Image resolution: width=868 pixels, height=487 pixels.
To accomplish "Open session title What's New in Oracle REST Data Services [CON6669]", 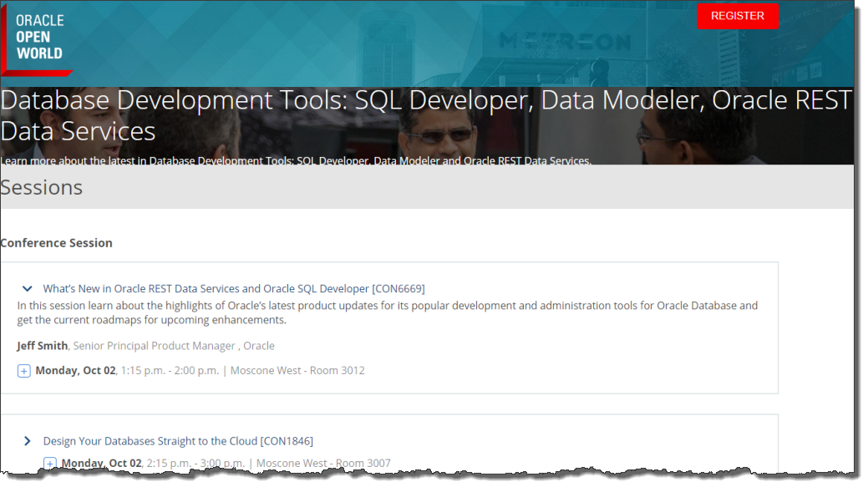I will (x=234, y=288).
